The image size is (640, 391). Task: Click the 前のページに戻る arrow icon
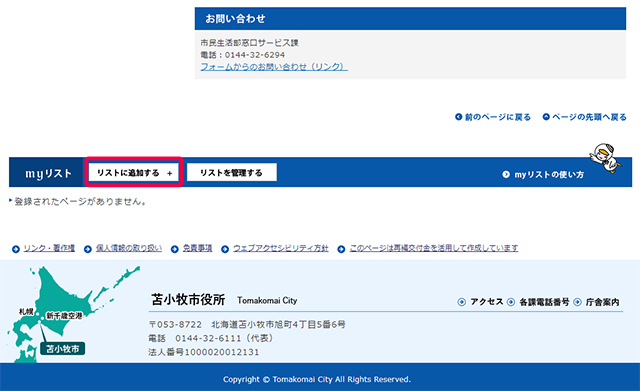coord(458,117)
